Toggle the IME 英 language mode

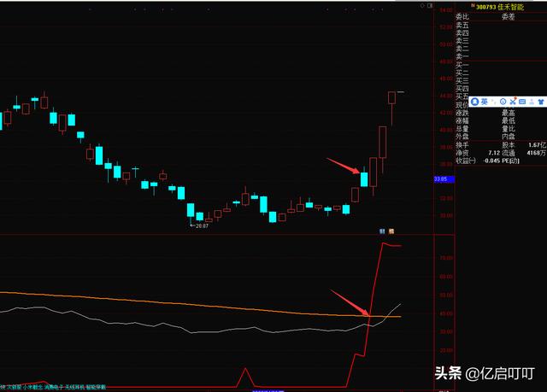[485, 102]
